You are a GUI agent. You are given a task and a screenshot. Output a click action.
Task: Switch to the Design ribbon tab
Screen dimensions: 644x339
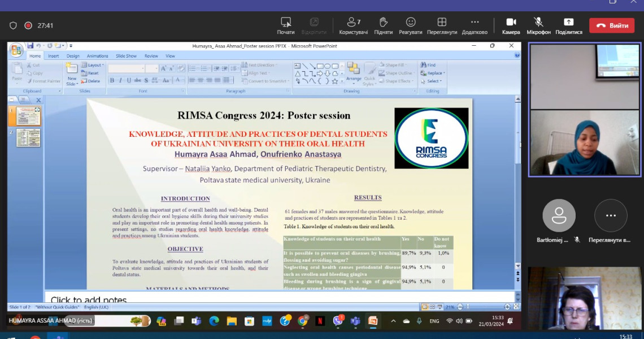(x=73, y=56)
